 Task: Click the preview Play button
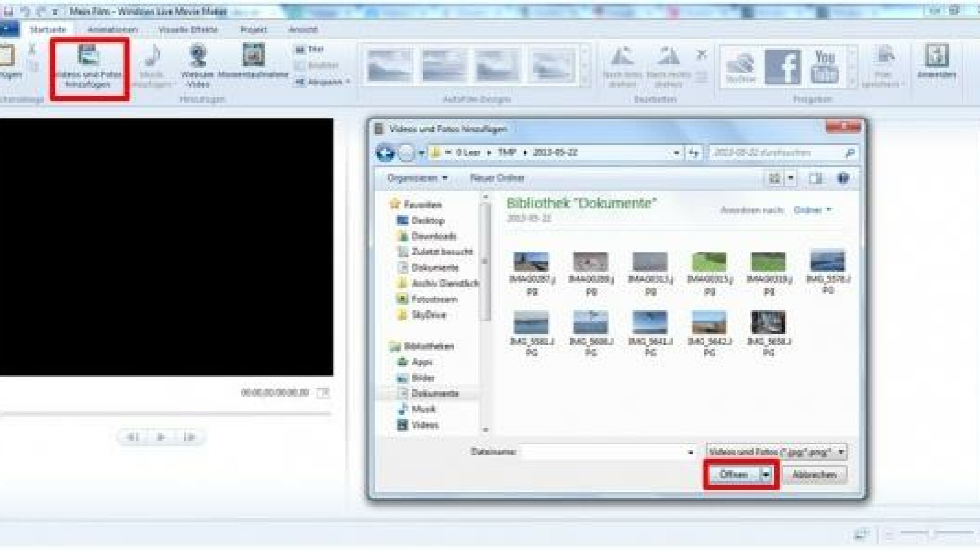[161, 437]
